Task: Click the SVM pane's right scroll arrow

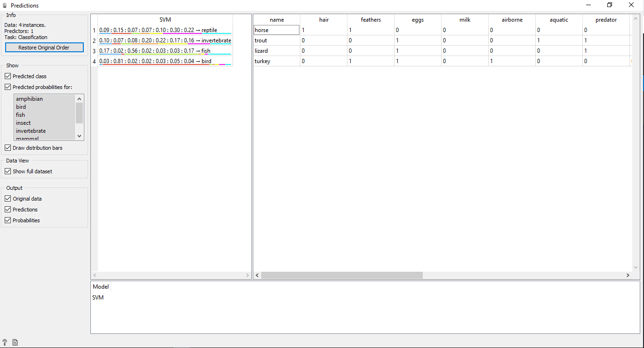Action: tap(248, 275)
